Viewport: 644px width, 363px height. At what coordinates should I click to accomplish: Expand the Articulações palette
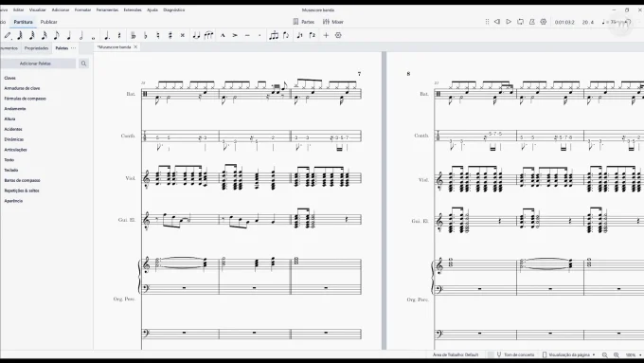(x=15, y=150)
